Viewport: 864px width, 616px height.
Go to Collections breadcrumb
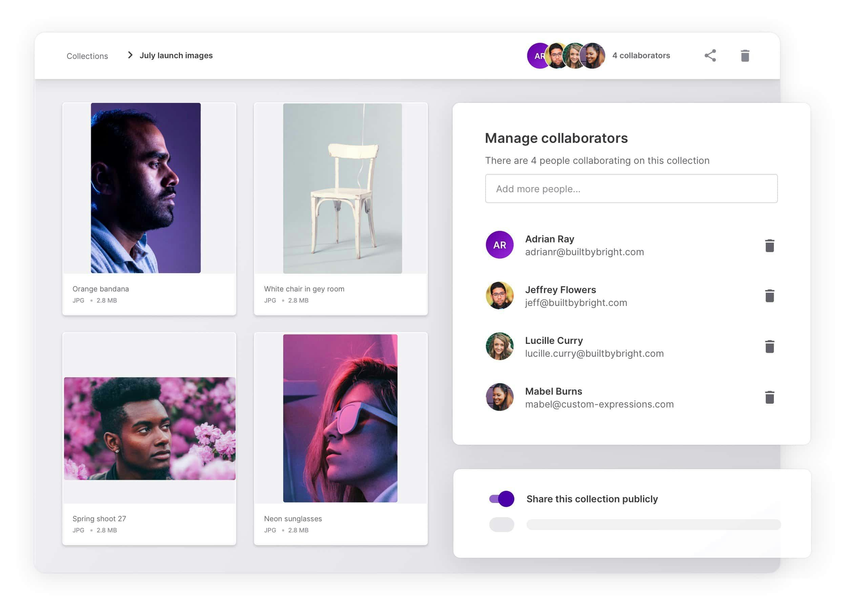coord(87,56)
